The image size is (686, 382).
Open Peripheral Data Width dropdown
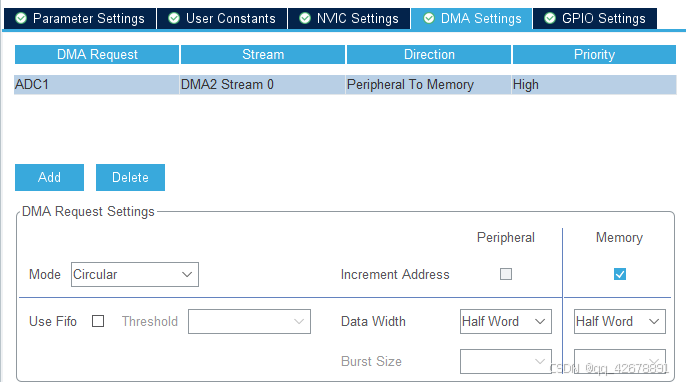pos(506,322)
